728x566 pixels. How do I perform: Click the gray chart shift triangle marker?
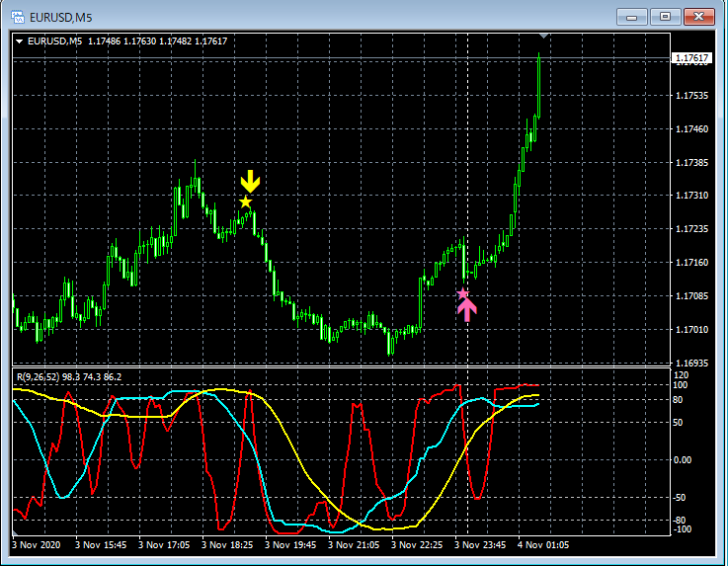[x=544, y=36]
